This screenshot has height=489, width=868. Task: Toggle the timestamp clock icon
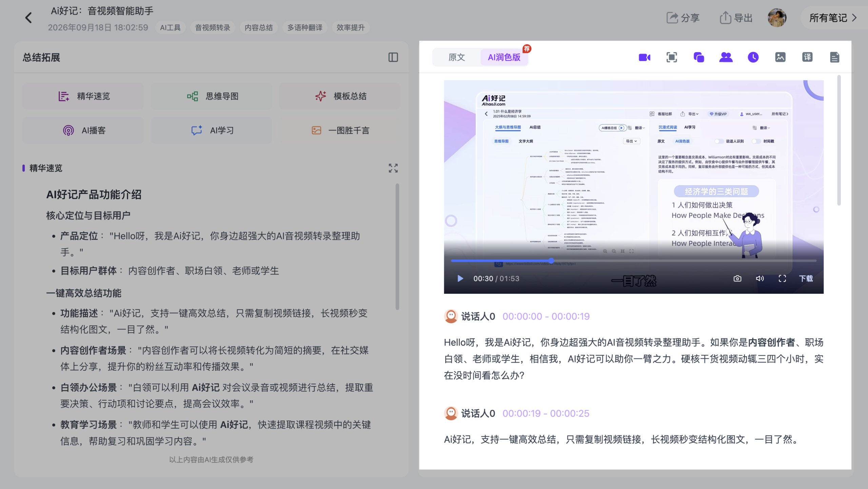(753, 57)
